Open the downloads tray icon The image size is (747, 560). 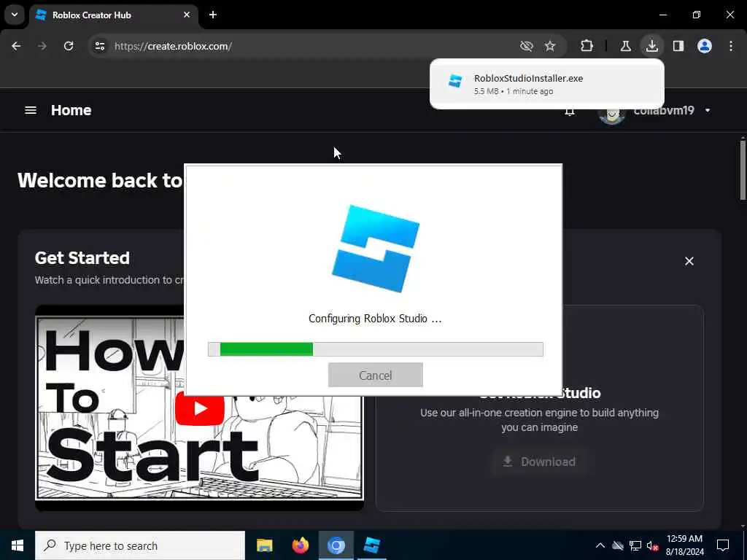(x=651, y=46)
